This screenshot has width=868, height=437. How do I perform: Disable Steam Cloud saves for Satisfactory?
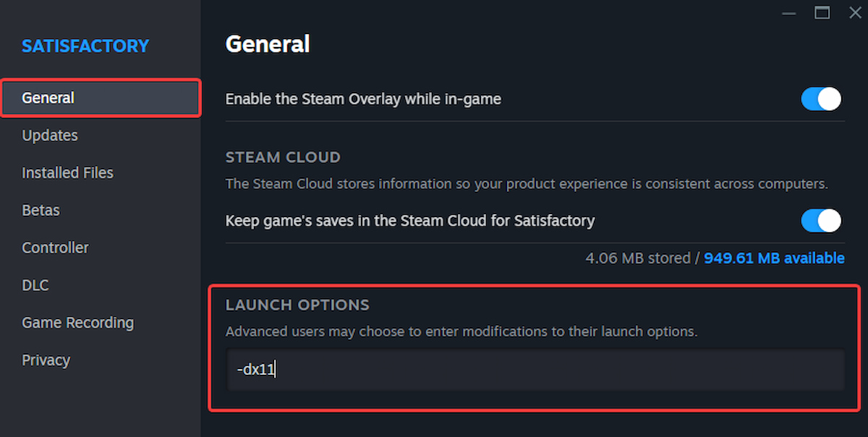pos(820,221)
